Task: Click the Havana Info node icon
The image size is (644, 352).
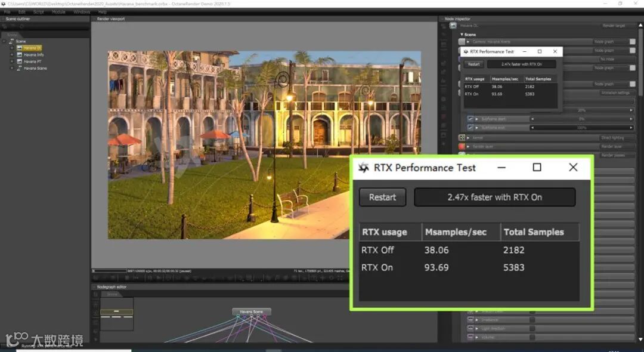Action: click(19, 55)
